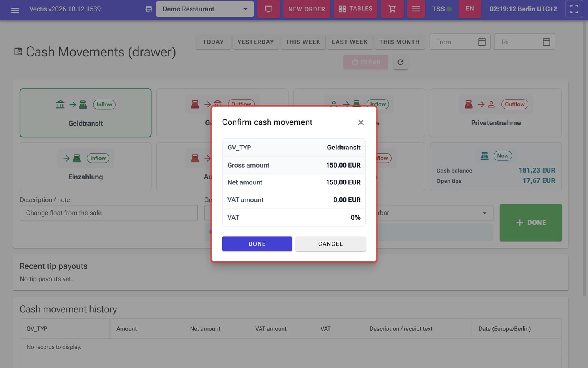Confirm with the blue DONE button
The image size is (588, 368).
click(257, 244)
